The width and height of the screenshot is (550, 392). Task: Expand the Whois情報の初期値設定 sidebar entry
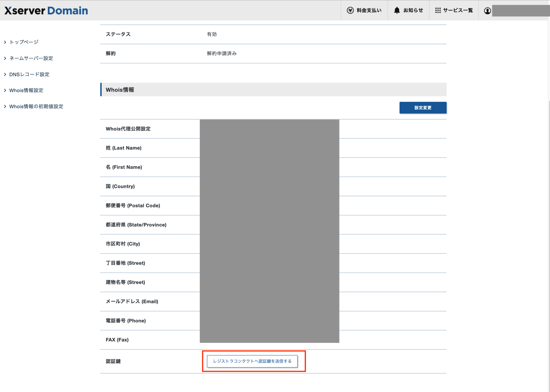click(36, 106)
